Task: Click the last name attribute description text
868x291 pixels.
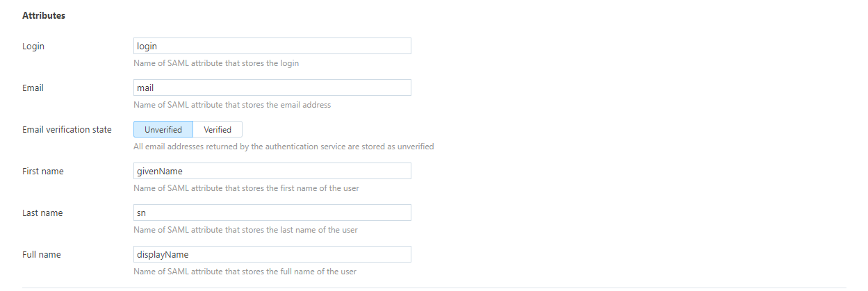Action: click(245, 230)
